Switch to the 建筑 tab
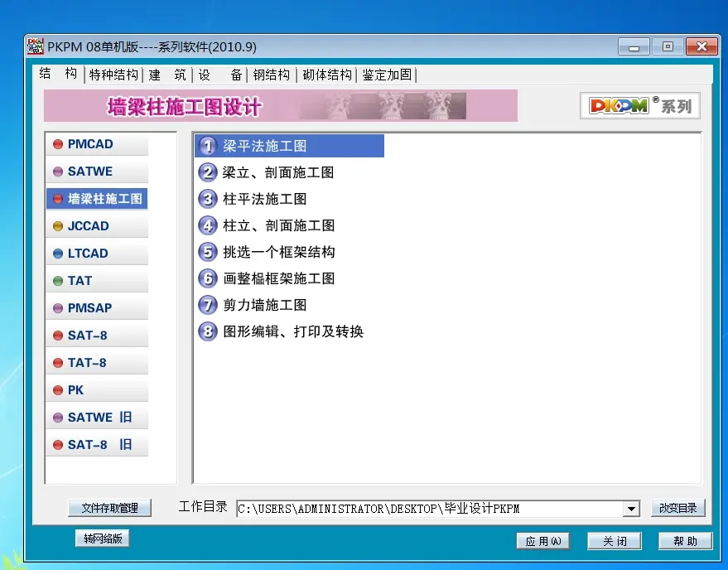 167,75
